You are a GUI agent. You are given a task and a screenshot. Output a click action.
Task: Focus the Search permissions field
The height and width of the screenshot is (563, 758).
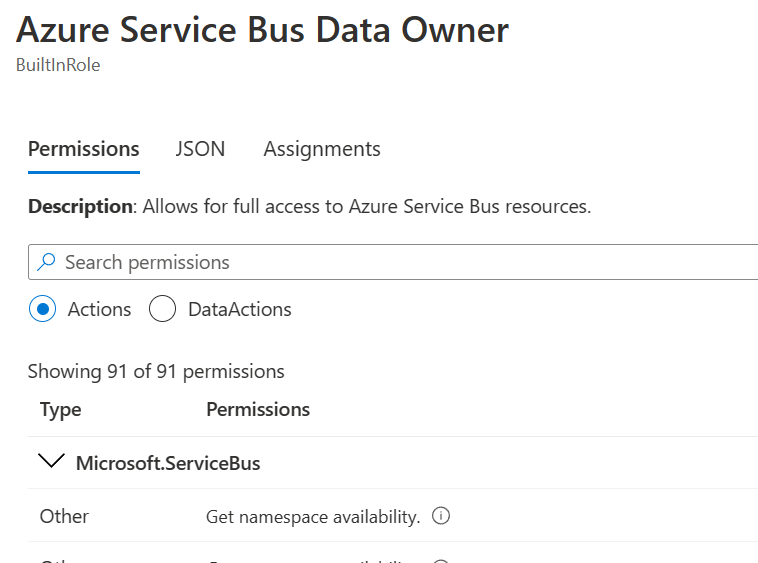pyautogui.click(x=400, y=262)
